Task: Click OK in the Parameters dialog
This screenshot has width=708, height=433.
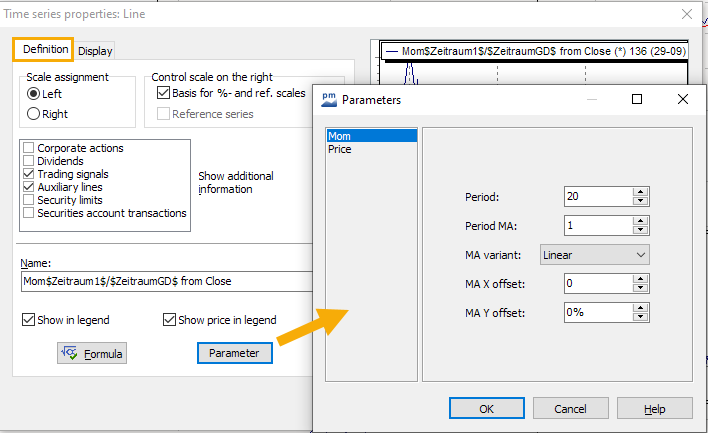Action: 486,409
